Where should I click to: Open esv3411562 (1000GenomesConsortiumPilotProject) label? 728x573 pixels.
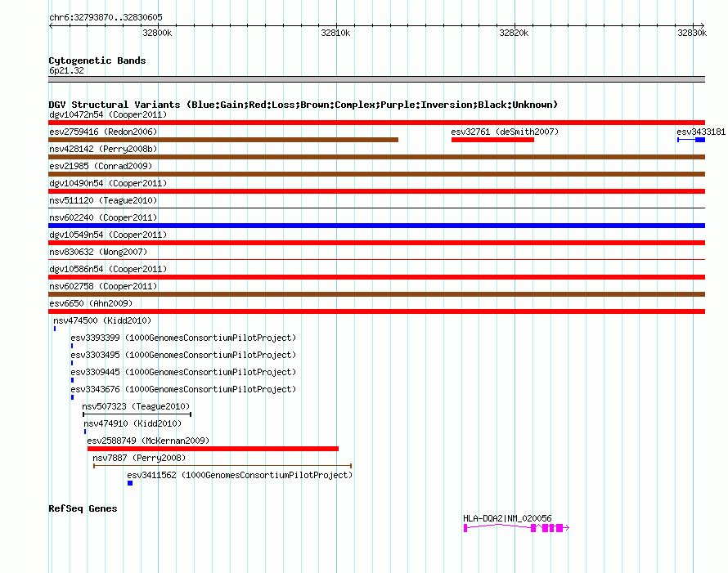[240, 475]
